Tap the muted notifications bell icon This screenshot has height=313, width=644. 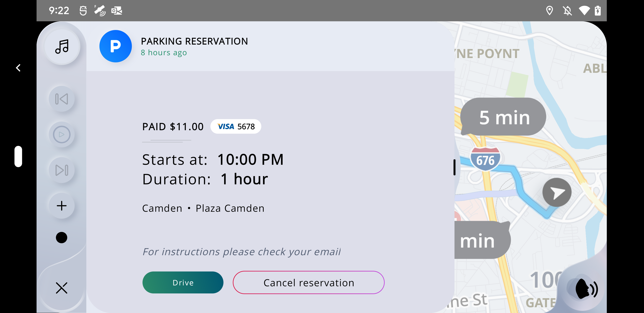point(567,11)
